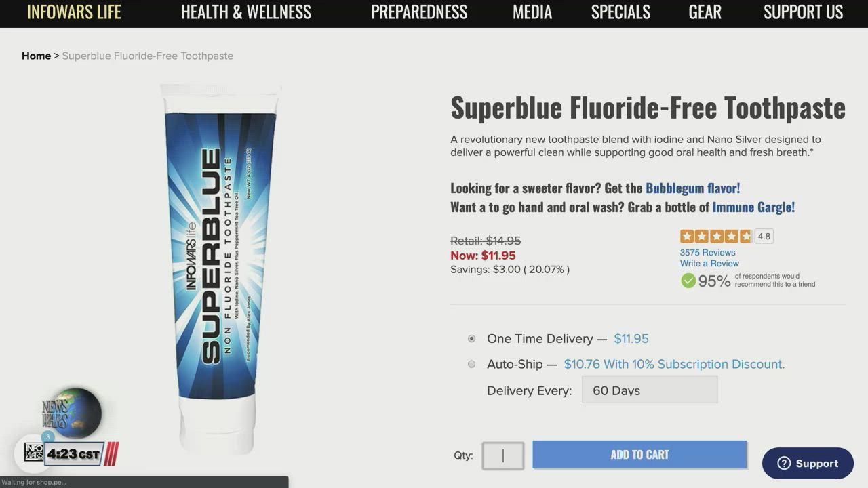Click the green recommendation checkmark icon

click(688, 281)
